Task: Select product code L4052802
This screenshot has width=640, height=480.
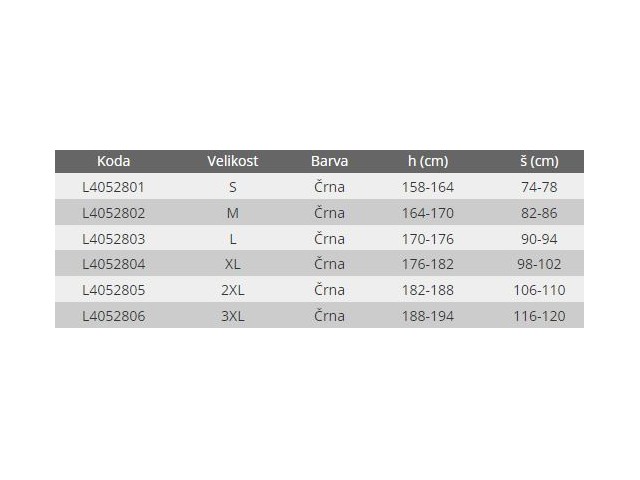Action: pos(113,213)
